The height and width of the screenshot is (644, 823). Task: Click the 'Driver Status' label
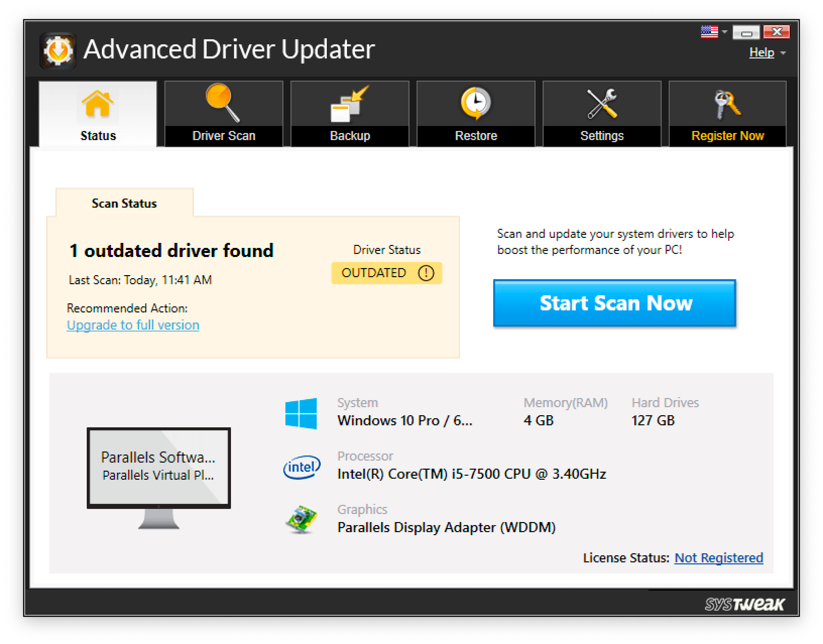click(387, 250)
